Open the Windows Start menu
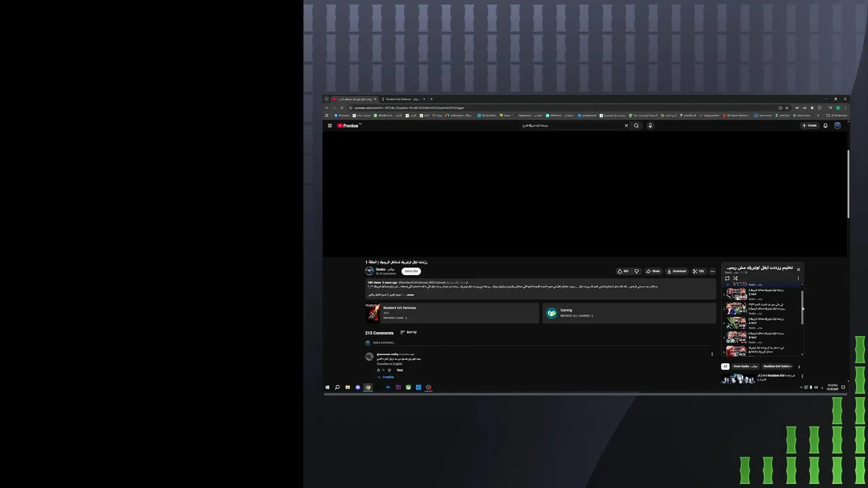Screen dimensions: 868x488 click(328, 388)
